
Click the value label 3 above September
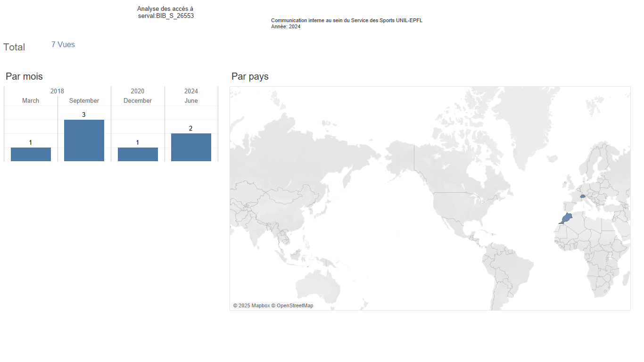83,115
